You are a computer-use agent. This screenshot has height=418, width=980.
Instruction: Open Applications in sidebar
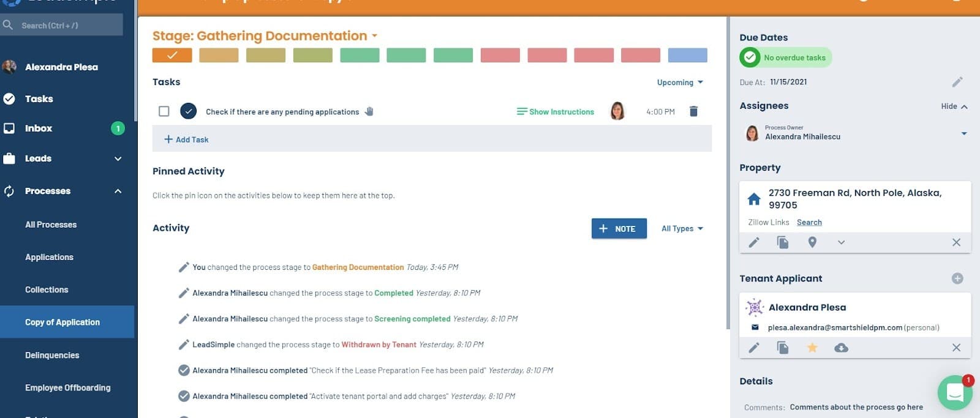click(49, 257)
